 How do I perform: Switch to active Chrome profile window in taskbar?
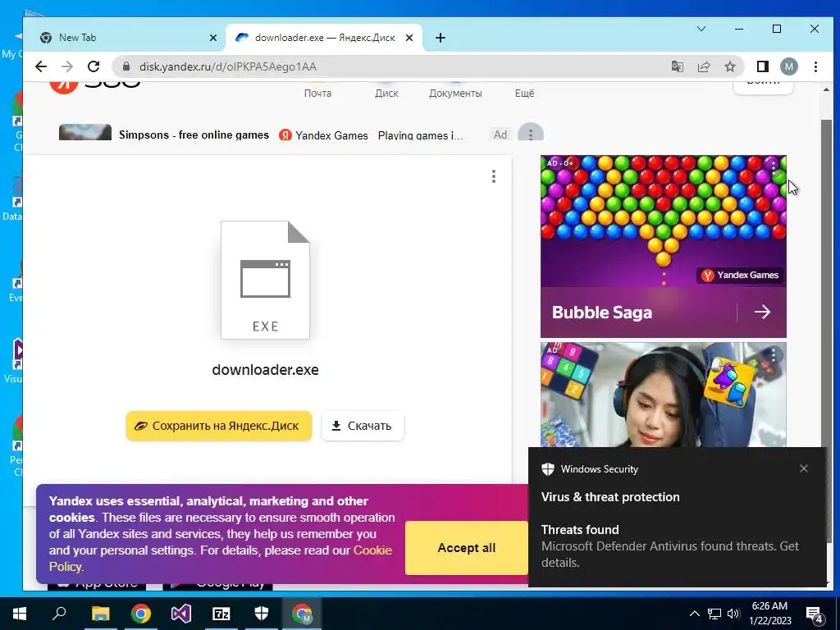pos(302,614)
